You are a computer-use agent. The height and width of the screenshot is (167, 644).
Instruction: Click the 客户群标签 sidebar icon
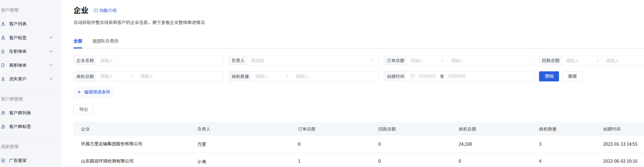[3, 127]
